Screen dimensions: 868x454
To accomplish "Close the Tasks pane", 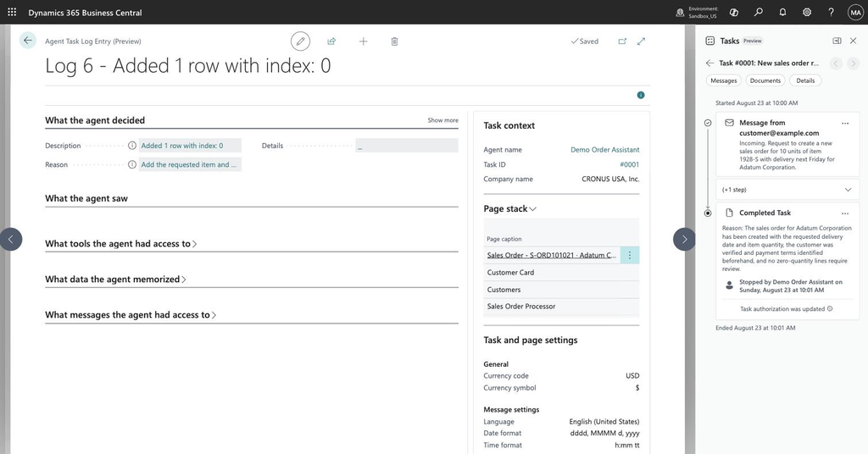I will (x=853, y=41).
